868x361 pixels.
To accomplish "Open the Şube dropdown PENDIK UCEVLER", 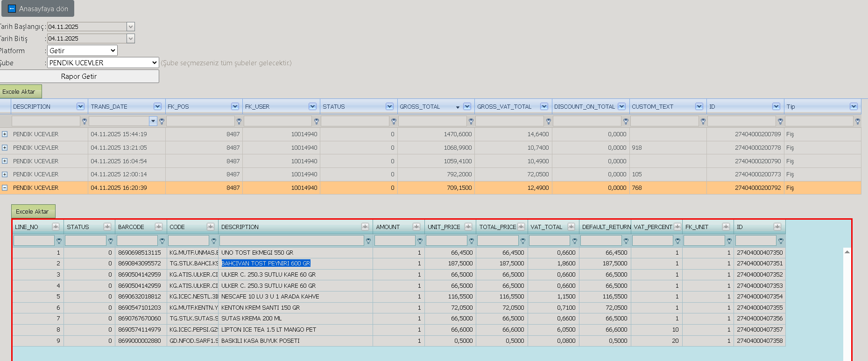I will point(103,62).
